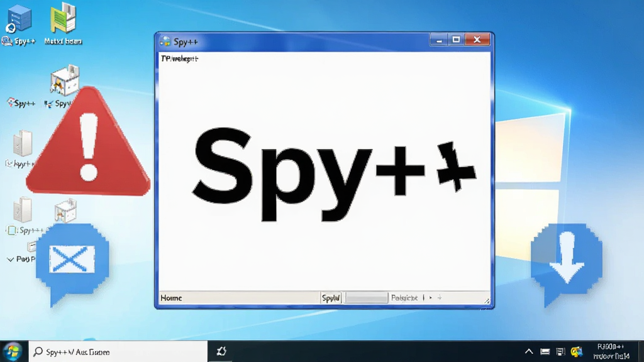Open the file cabinet icon labeled kpyr+
Screen dimensions: 644x362
point(22,143)
